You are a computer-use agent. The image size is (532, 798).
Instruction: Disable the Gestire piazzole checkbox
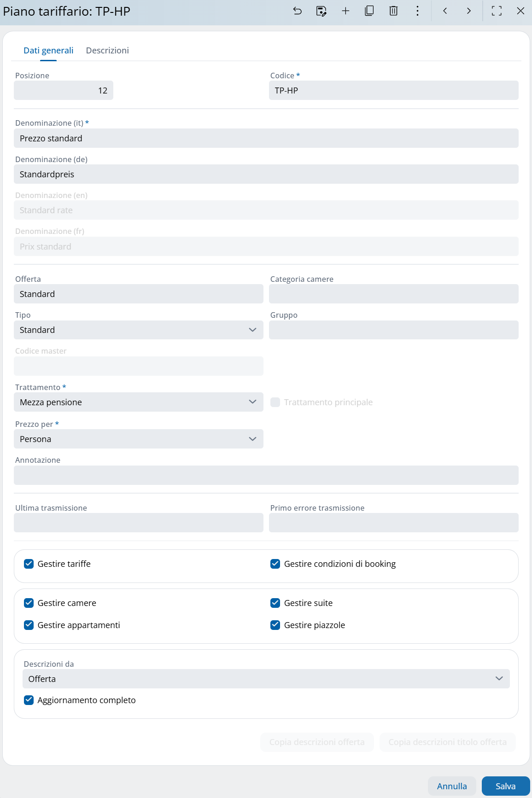coord(275,625)
